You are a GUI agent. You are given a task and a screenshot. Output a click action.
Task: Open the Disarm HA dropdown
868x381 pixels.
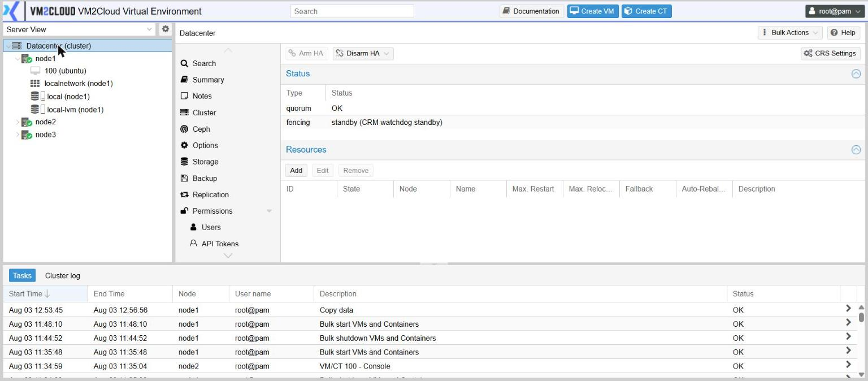363,53
